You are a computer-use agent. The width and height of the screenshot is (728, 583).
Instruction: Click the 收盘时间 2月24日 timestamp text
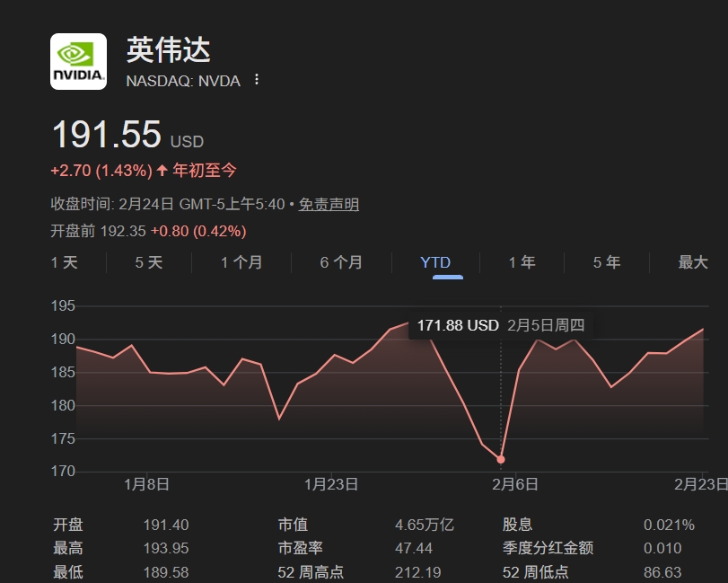pos(168,204)
